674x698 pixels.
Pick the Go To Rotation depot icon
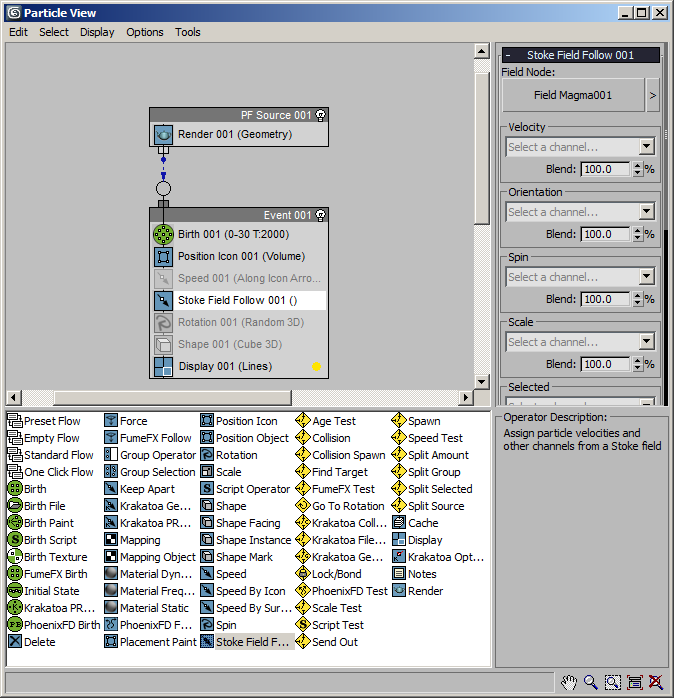[x=303, y=506]
